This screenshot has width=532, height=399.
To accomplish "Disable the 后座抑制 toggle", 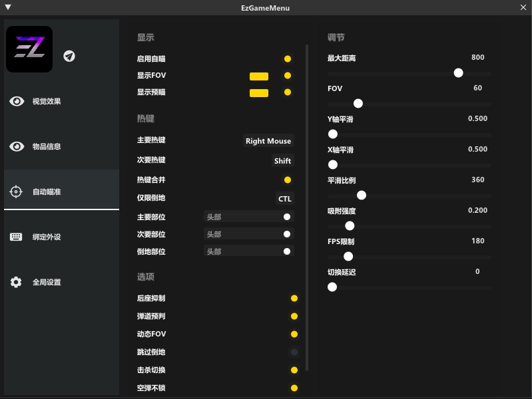I will (x=294, y=298).
